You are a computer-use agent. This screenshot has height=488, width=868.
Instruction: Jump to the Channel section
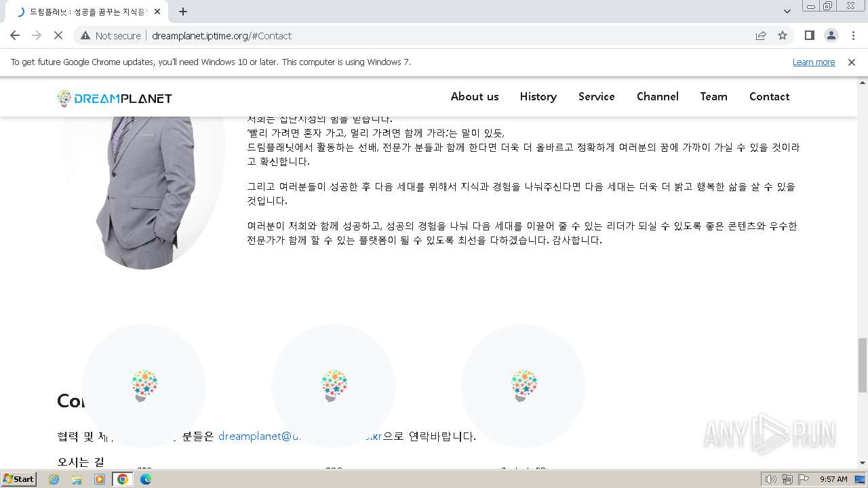coord(658,96)
